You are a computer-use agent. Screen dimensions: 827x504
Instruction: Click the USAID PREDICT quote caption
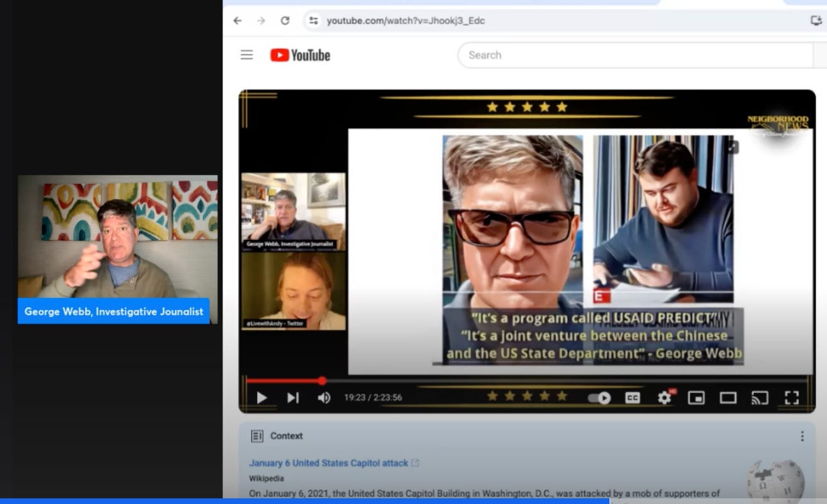point(594,336)
